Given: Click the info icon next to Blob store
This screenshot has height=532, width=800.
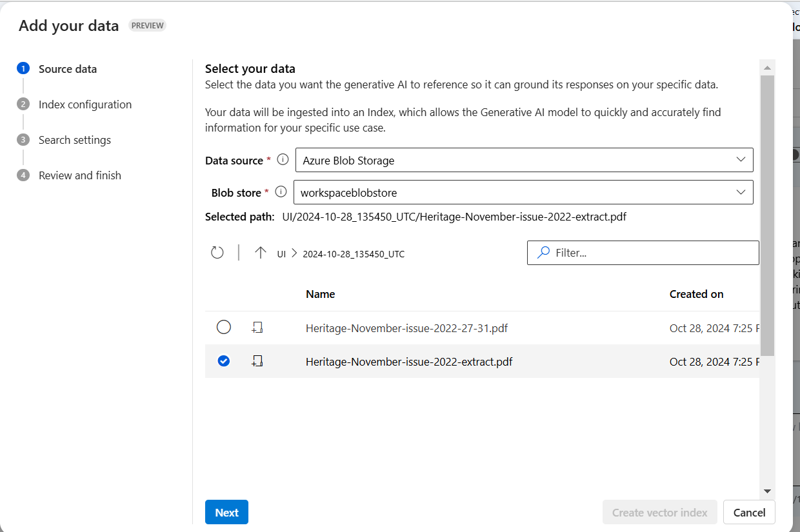Looking at the screenshot, I should [280, 192].
